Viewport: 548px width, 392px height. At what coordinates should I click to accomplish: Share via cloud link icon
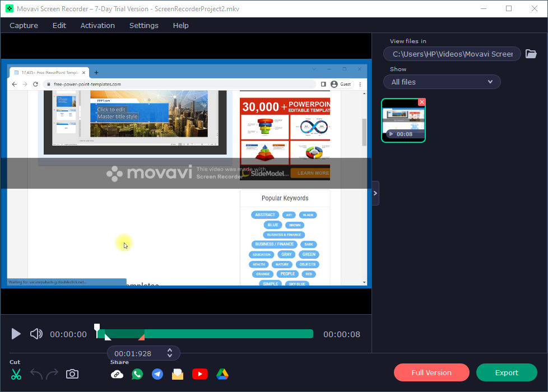coord(117,374)
